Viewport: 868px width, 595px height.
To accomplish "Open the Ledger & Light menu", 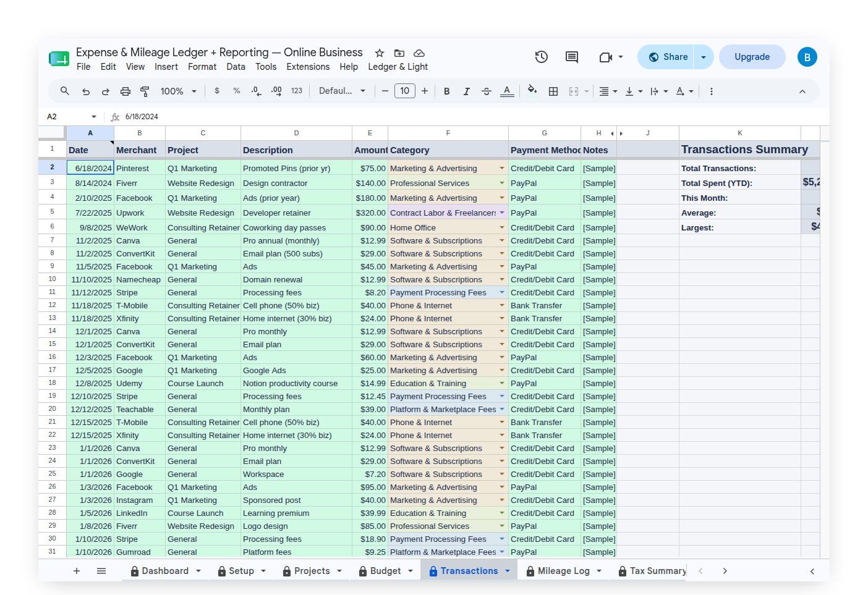I will [398, 67].
